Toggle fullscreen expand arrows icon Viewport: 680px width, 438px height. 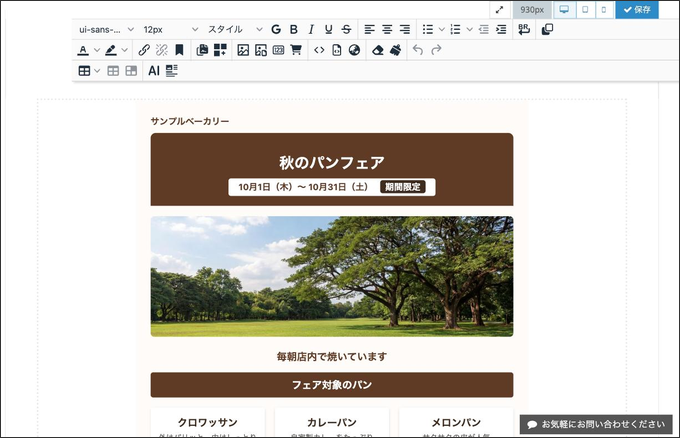click(500, 10)
